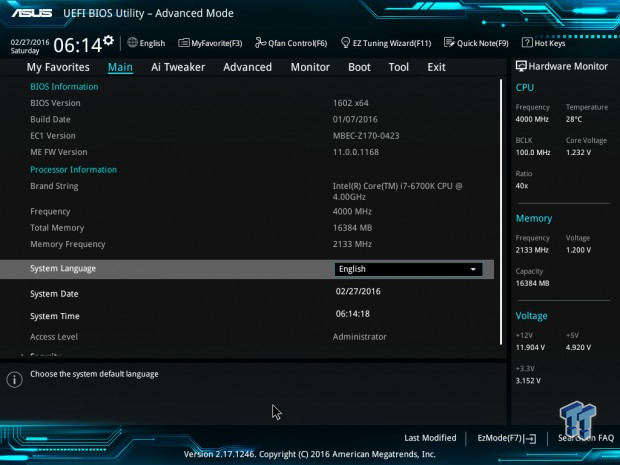Image resolution: width=620 pixels, height=465 pixels.
Task: Click the main panel vertical scrollbar
Action: (x=501, y=212)
